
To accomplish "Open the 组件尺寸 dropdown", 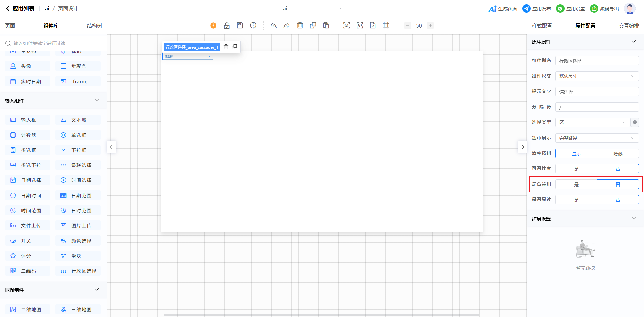I will (597, 76).
